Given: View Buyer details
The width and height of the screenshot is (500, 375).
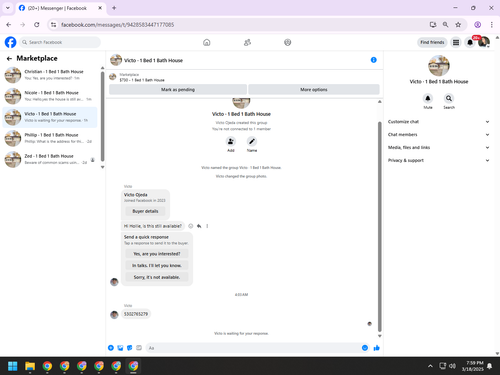Looking at the screenshot, I should point(145,211).
